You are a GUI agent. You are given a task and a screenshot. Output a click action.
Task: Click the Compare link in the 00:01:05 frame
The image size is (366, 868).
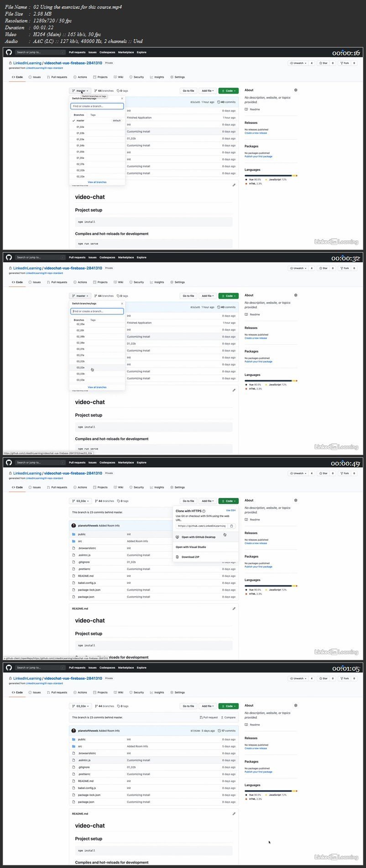pos(228,717)
